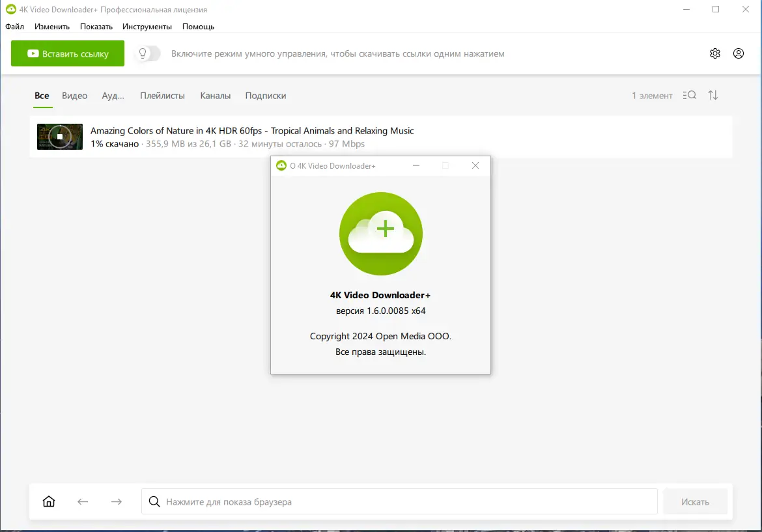762x532 pixels.
Task: Maximize the main application window
Action: [x=716, y=9]
